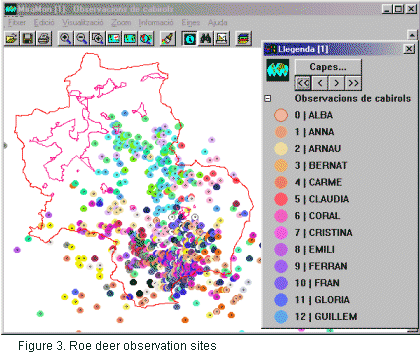420x360 pixels.
Task: Click the Capes... button
Action: click(x=328, y=67)
